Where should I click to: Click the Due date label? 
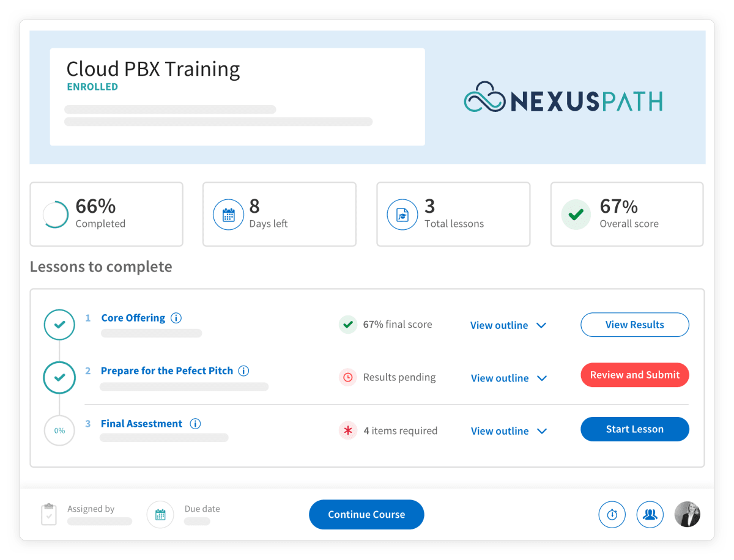click(202, 509)
